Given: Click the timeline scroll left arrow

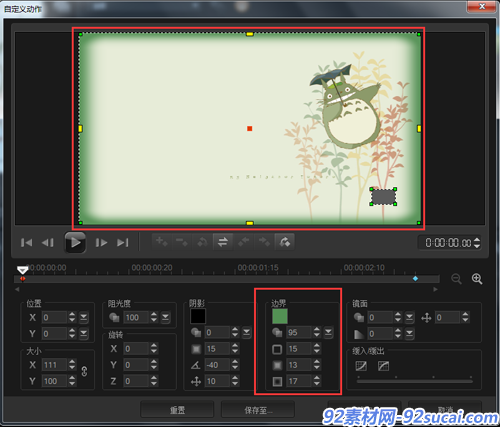Looking at the screenshot, I should 17,289.
